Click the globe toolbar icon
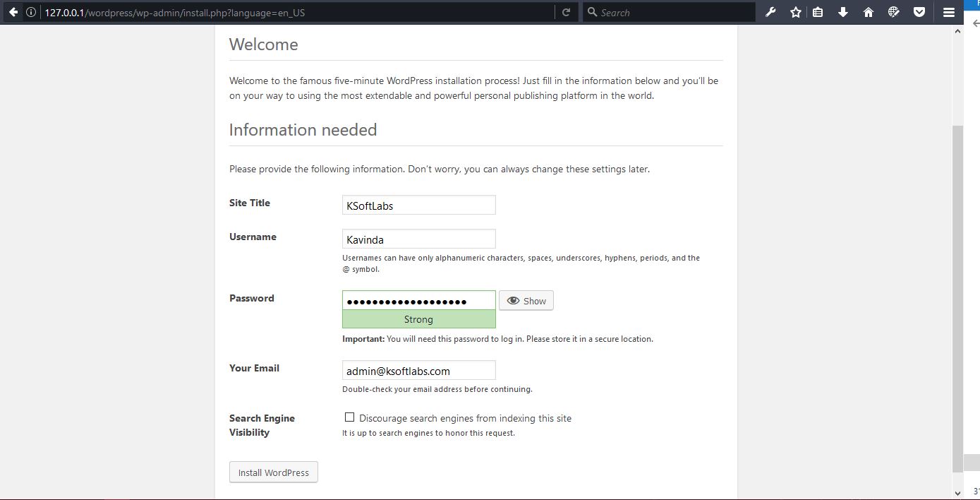Image resolution: width=980 pixels, height=500 pixels. (x=894, y=12)
